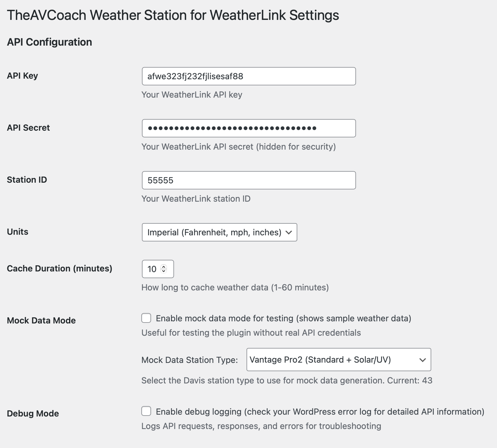Click the Station ID text field
The image size is (497, 448).
pos(248,180)
